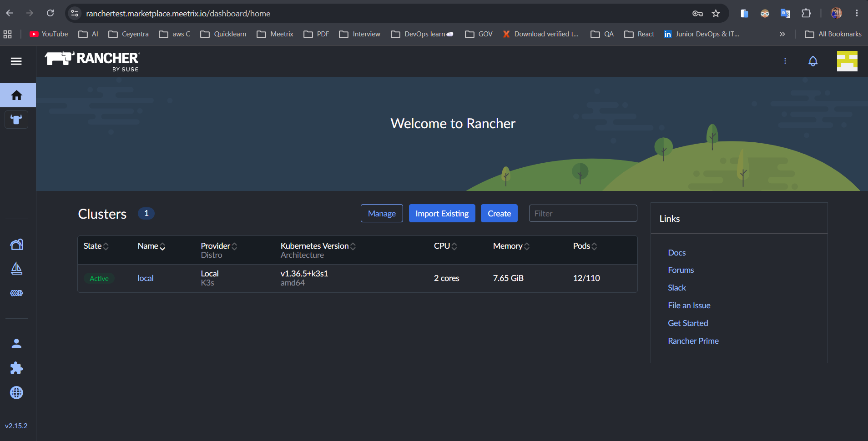This screenshot has height=441, width=868.
Task: Sort clusters by Provider column
Action: tap(219, 246)
